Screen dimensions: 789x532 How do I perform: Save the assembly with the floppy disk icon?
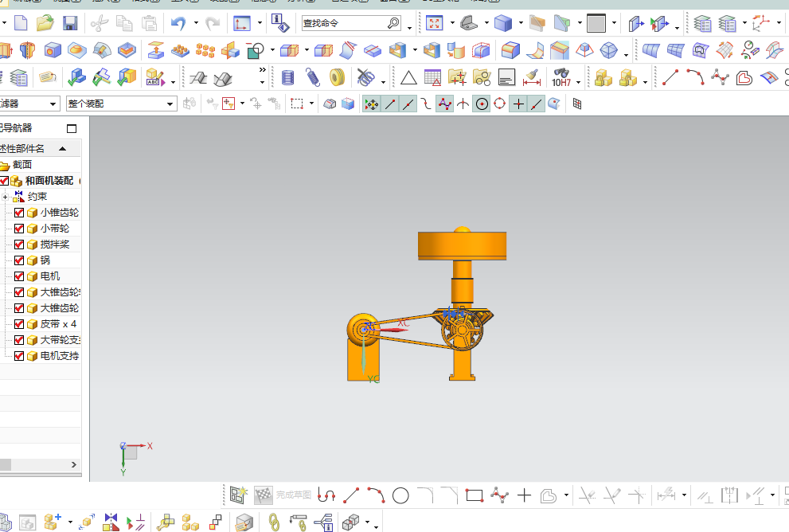point(70,23)
